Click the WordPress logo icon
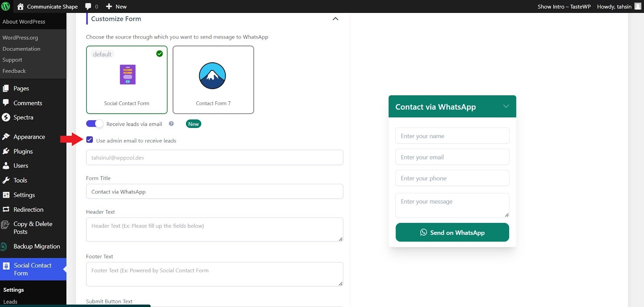Screen dimensions: 644x307 6,6
